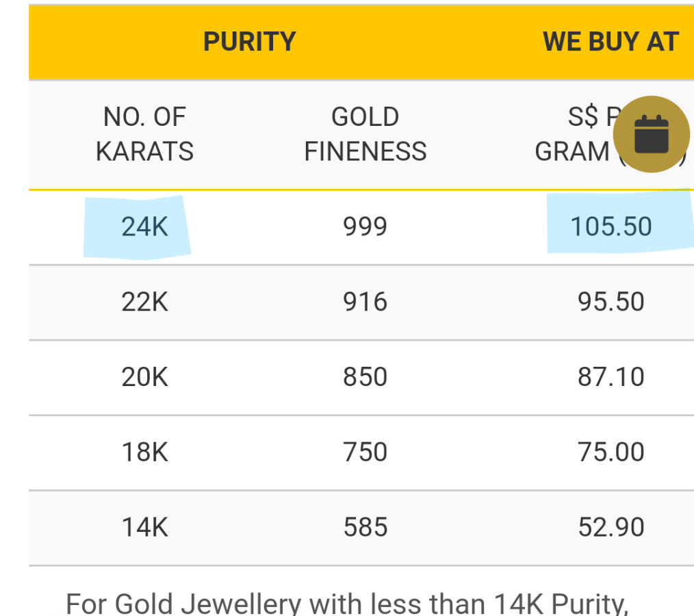Click the WE BUY AT header
694x616 pixels.
click(611, 42)
